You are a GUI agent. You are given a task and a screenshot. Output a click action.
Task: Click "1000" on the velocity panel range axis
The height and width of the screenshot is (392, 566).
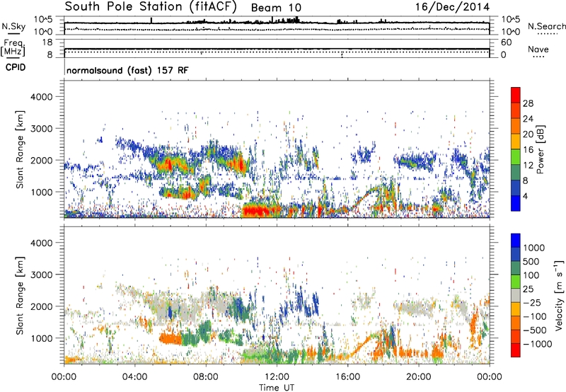[x=41, y=338]
